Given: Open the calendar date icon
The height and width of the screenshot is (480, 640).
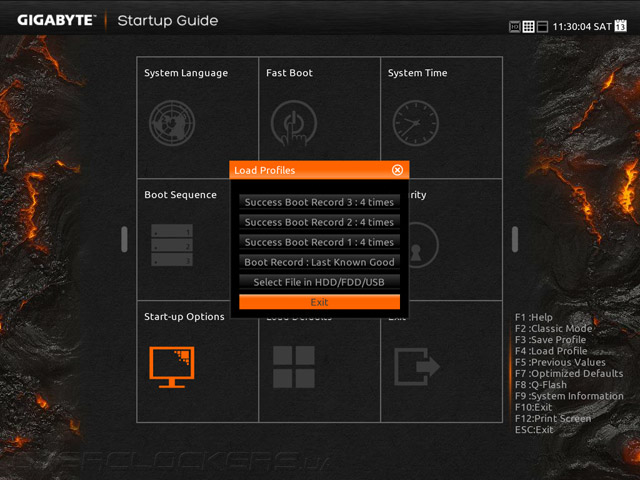Looking at the screenshot, I should [x=620, y=25].
